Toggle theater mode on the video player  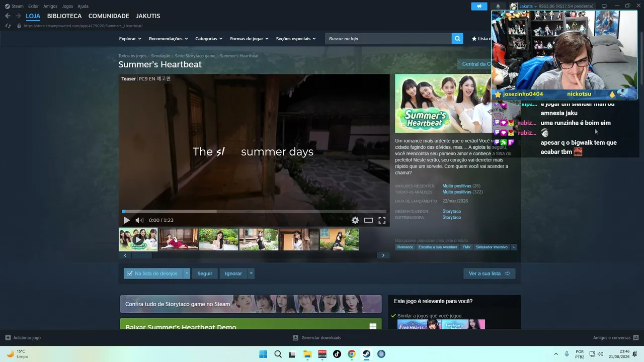point(369,220)
